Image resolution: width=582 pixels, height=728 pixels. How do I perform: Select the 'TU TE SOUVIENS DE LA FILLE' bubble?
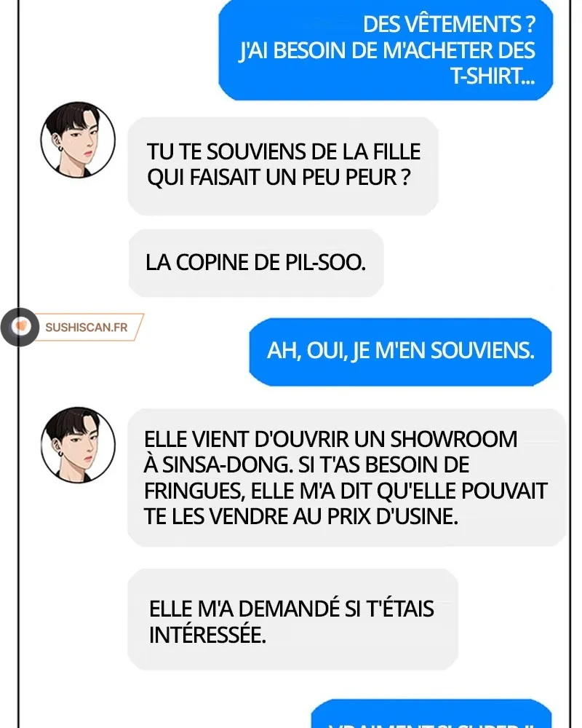click(283, 166)
